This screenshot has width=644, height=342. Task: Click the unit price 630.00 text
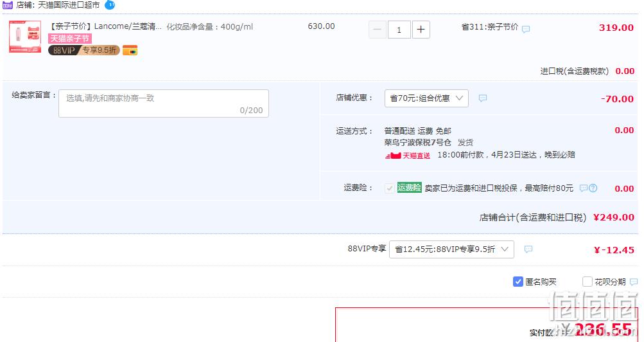[x=321, y=26]
